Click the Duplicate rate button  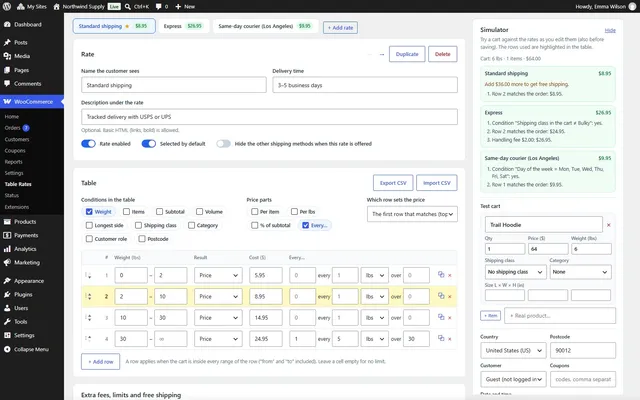click(407, 54)
